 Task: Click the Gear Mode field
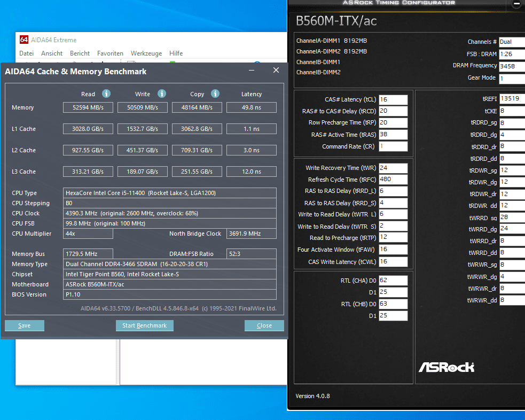coord(512,79)
